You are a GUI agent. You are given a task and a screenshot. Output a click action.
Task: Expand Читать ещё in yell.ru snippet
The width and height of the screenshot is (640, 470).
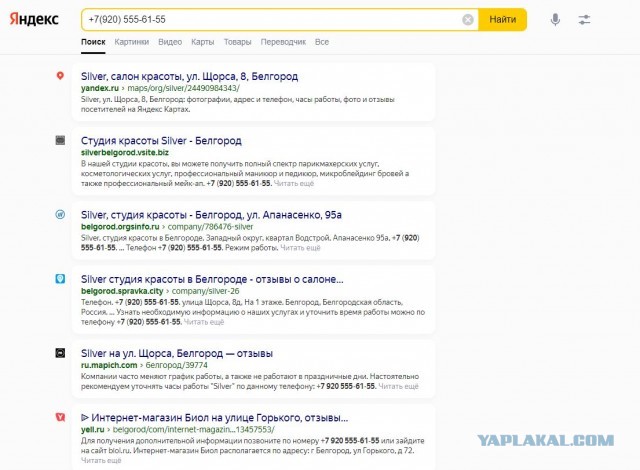101,461
